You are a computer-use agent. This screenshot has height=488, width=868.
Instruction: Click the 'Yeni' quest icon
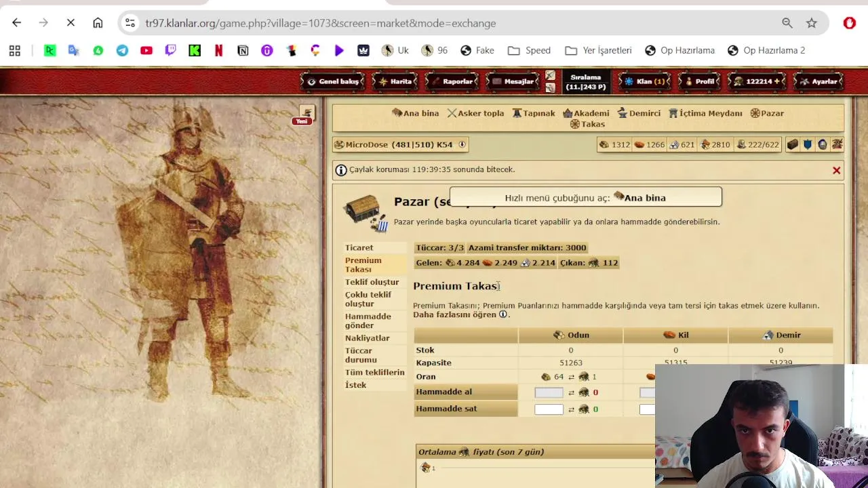click(306, 113)
